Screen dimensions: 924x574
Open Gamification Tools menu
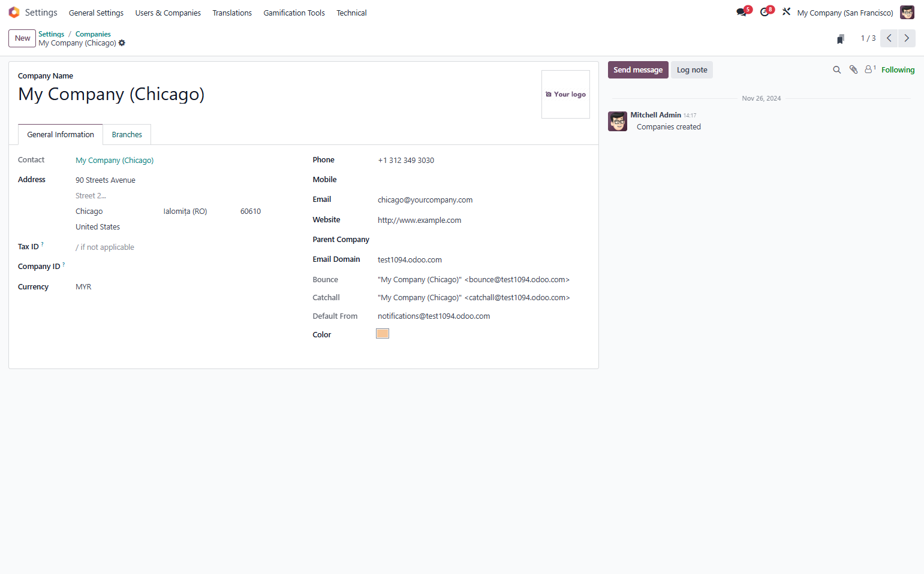point(294,13)
